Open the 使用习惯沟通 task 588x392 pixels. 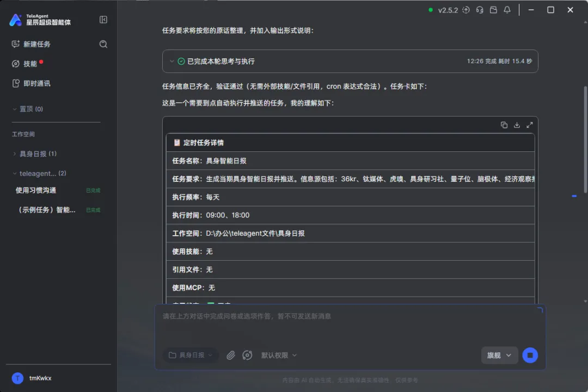pyautogui.click(x=36, y=190)
